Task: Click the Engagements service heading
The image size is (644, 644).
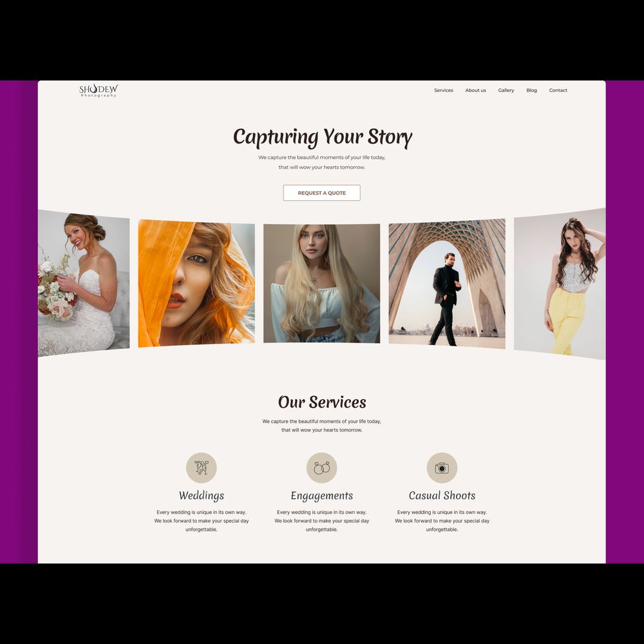Action: tap(321, 496)
